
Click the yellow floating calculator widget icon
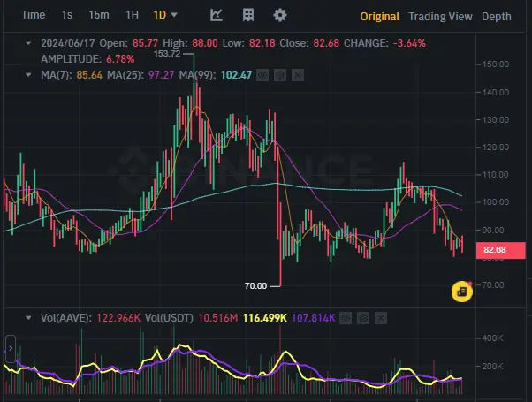[462, 292]
